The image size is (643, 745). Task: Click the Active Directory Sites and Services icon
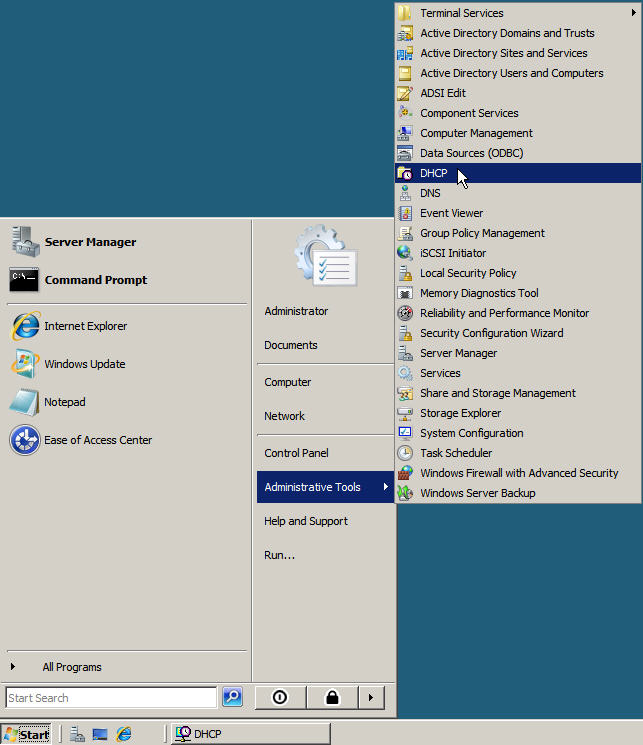coord(404,53)
